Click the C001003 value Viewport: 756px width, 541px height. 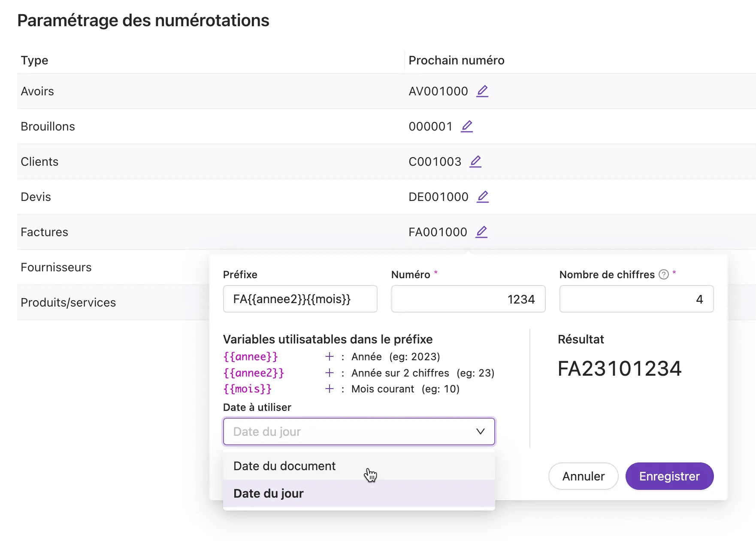pos(435,161)
